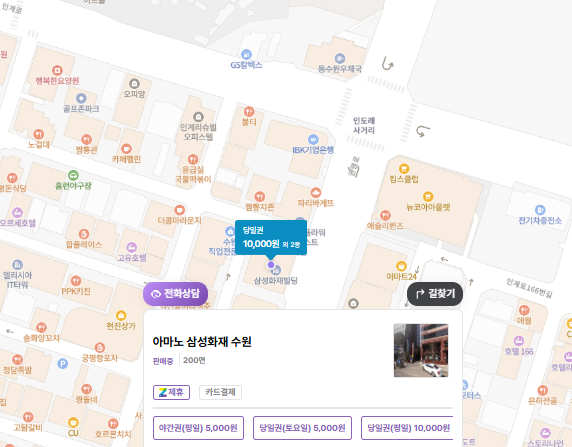
Task: Click the 짱돌네 restaurant icon
Action: [86, 389]
